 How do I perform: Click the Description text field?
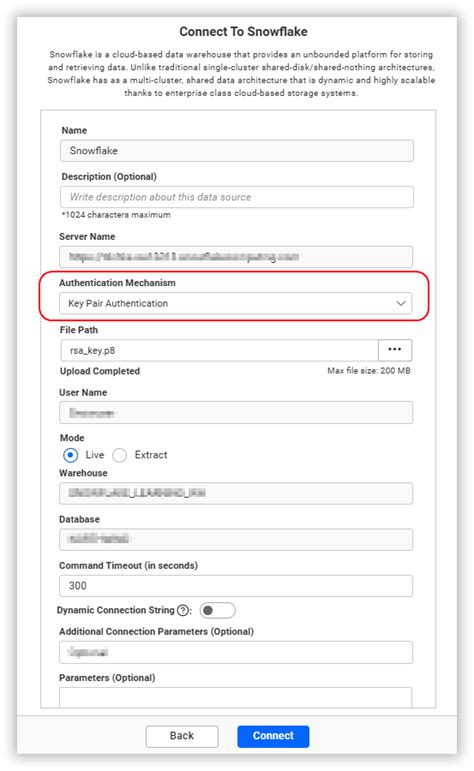(237, 197)
